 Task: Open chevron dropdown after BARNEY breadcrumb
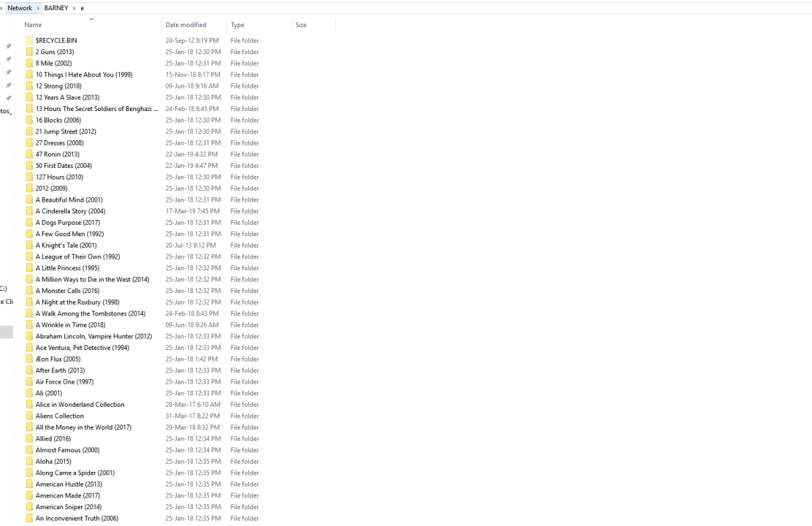pos(74,8)
